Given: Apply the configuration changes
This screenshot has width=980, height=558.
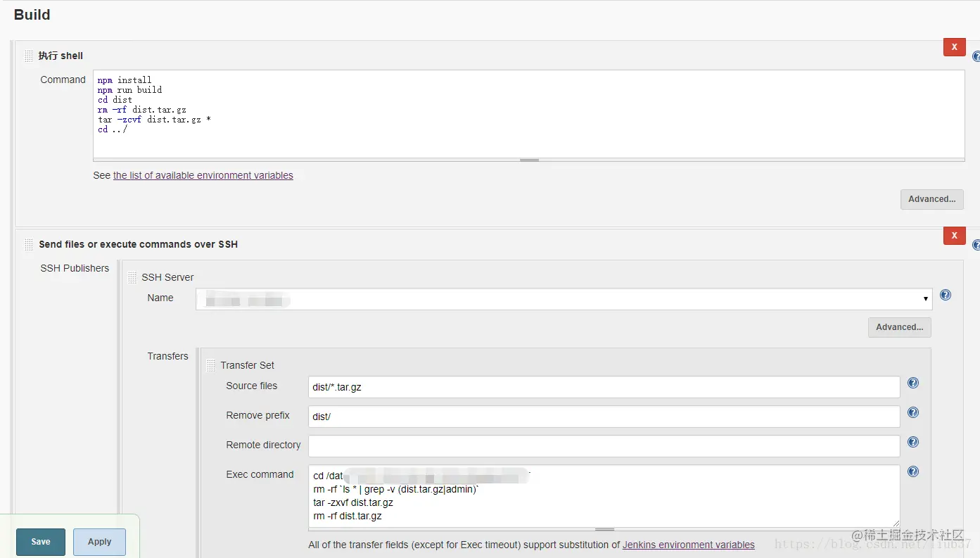Looking at the screenshot, I should point(99,542).
